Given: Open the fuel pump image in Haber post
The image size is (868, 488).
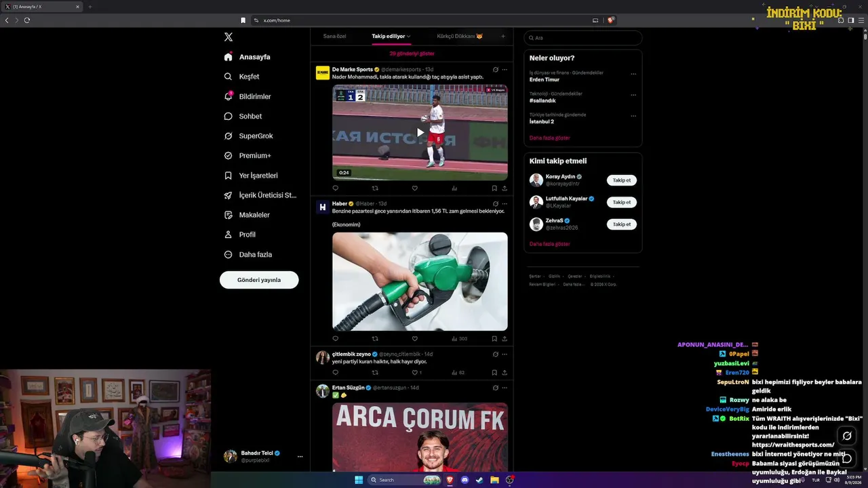Looking at the screenshot, I should tap(420, 281).
